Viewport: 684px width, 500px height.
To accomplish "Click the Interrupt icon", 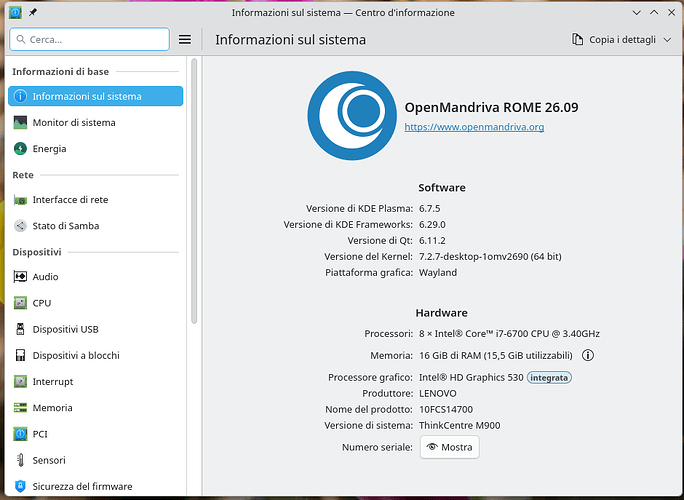I will pyautogui.click(x=20, y=381).
